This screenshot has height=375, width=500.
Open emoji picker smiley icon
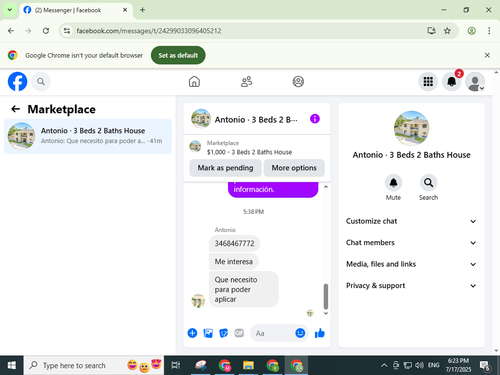point(300,333)
